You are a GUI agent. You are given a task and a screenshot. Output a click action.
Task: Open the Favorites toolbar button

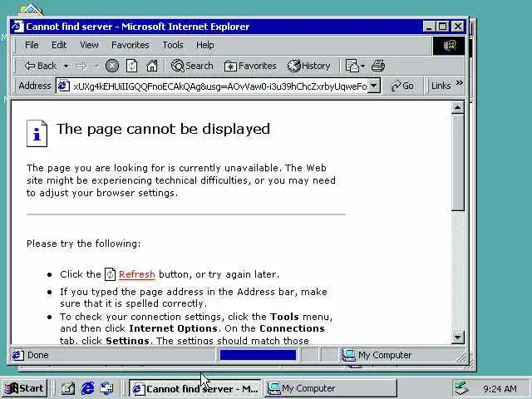250,66
